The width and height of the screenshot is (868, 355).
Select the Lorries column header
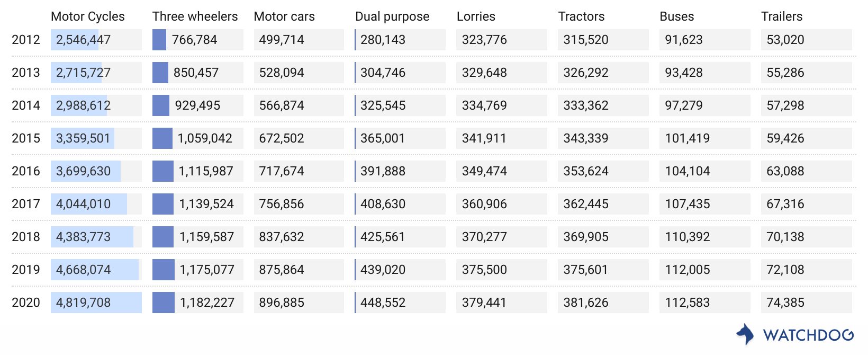click(x=476, y=16)
